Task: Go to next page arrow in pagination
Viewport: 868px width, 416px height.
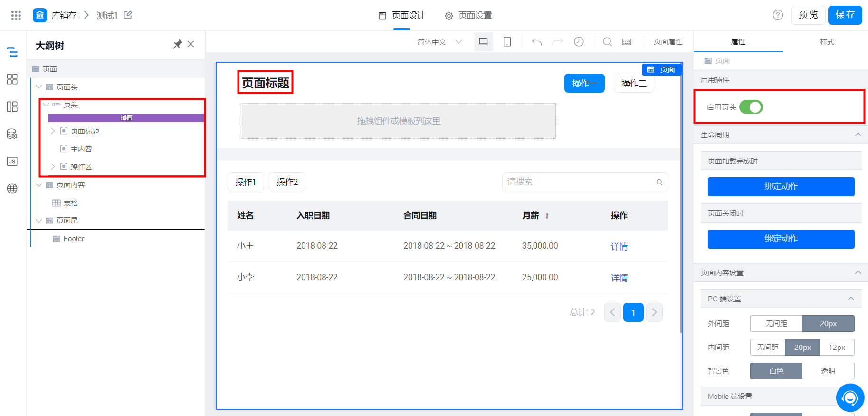Action: click(654, 312)
